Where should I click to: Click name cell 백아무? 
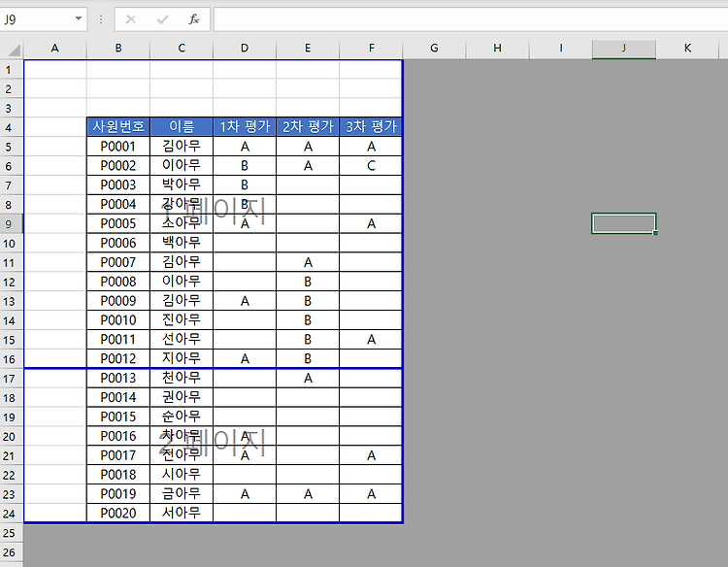(x=182, y=243)
